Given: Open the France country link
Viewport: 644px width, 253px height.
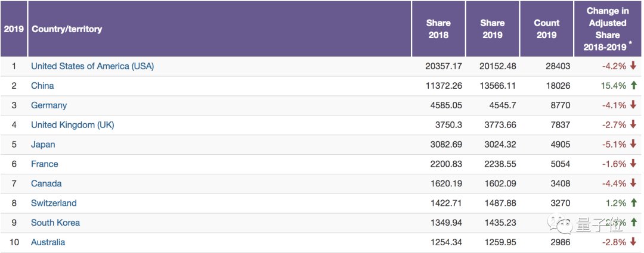Looking at the screenshot, I should tap(45, 164).
